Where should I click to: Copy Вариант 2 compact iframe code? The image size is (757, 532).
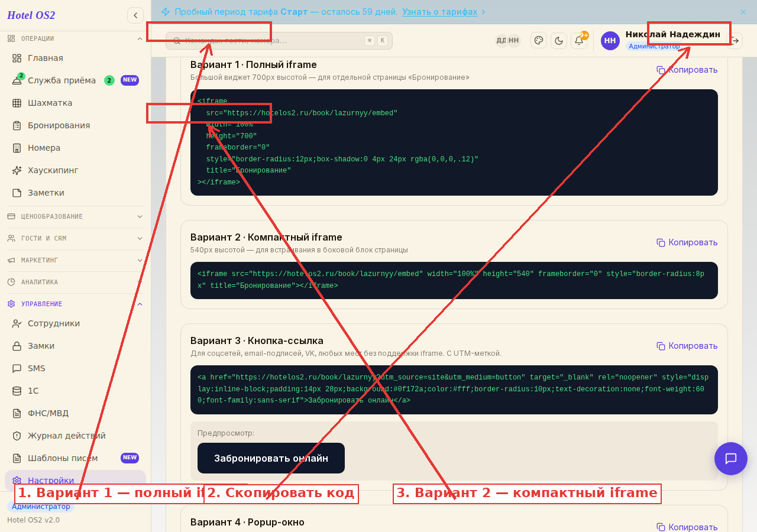pos(687,242)
